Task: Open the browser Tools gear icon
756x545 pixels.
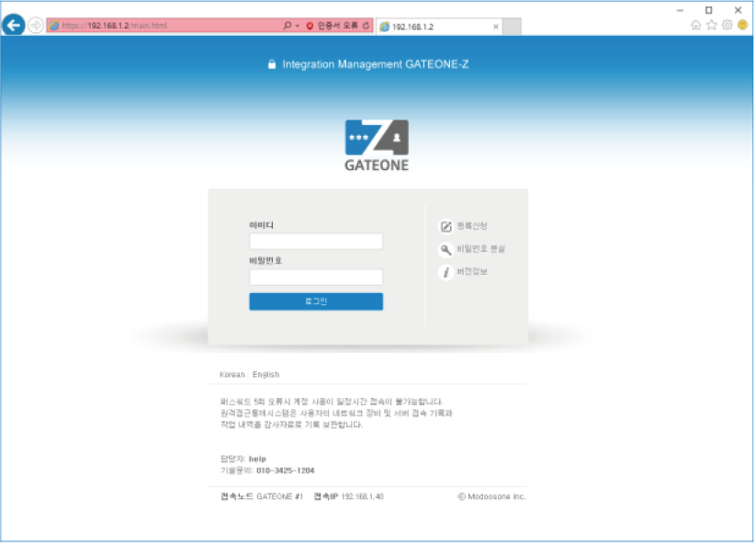Action: click(728, 25)
